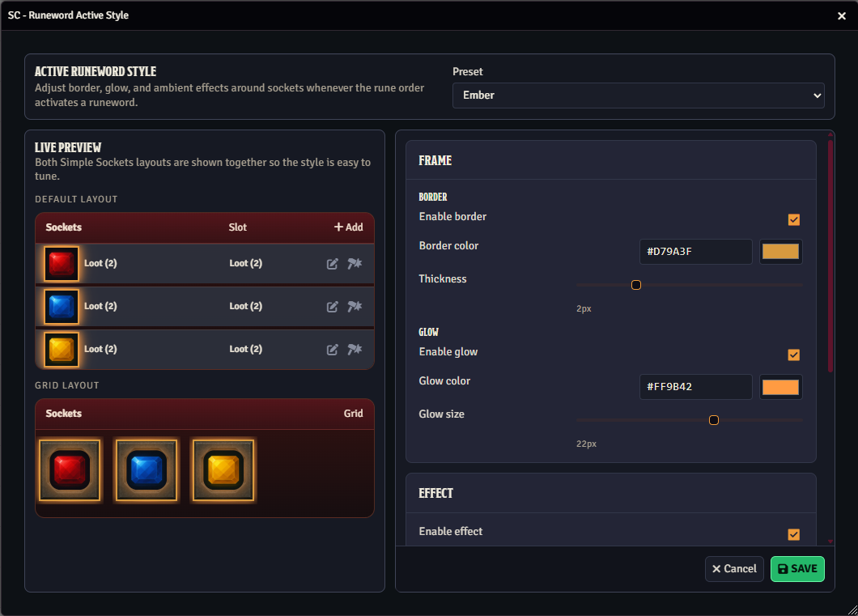The width and height of the screenshot is (858, 616).
Task: Edit the yellow gem Loot (2) row
Action: tap(332, 349)
